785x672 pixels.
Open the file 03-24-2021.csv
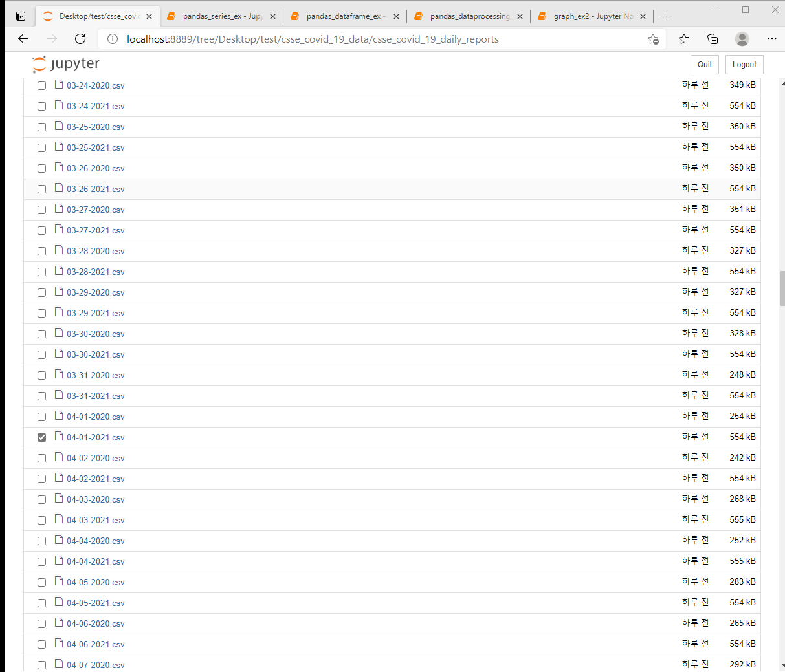96,106
